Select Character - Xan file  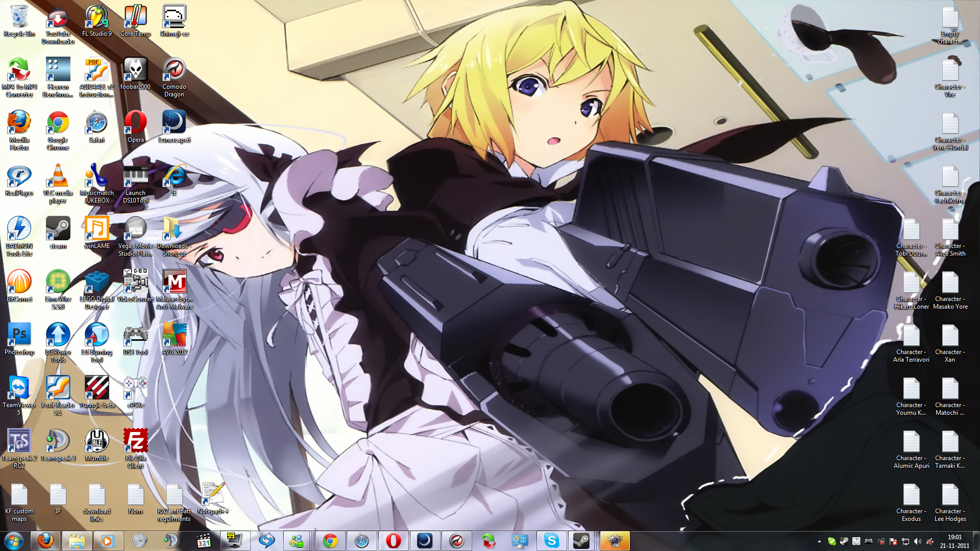click(950, 343)
